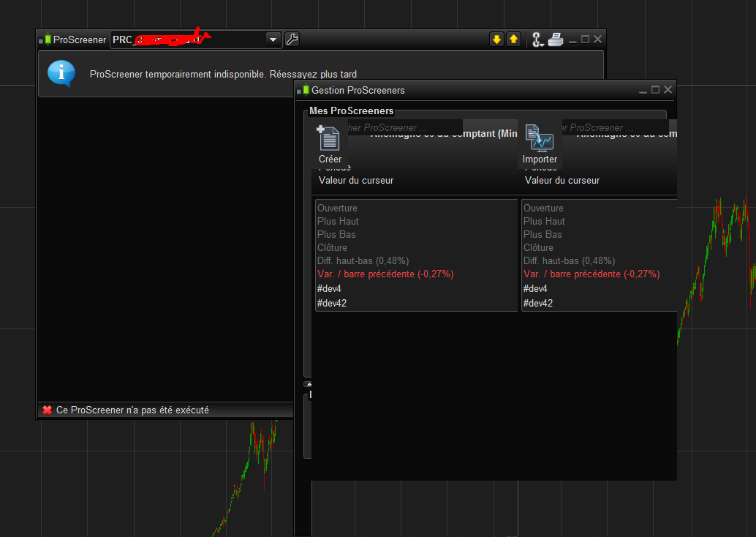Click the 'ProScreener …' search field beside Créer

click(x=404, y=127)
